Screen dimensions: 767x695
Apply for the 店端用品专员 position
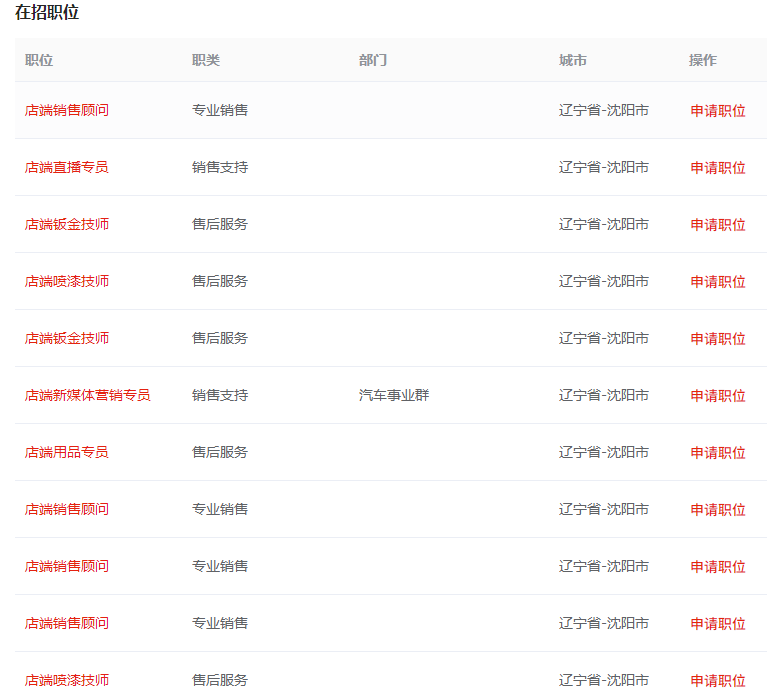pyautogui.click(x=718, y=453)
